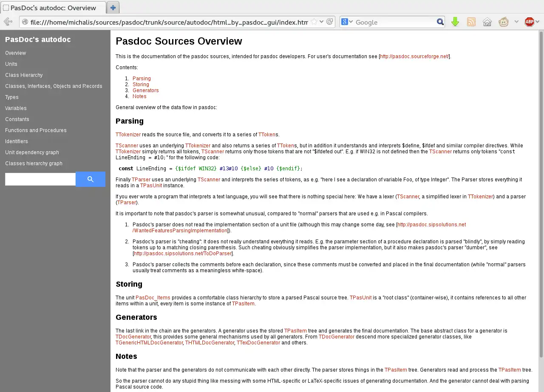Click the Greasemonkey monkey icon

click(x=504, y=22)
